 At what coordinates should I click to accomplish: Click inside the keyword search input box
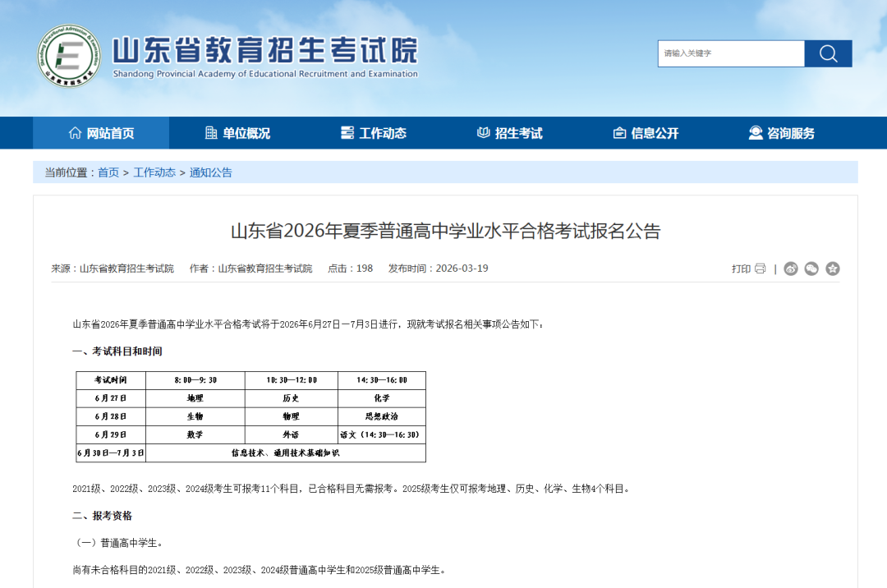[731, 53]
